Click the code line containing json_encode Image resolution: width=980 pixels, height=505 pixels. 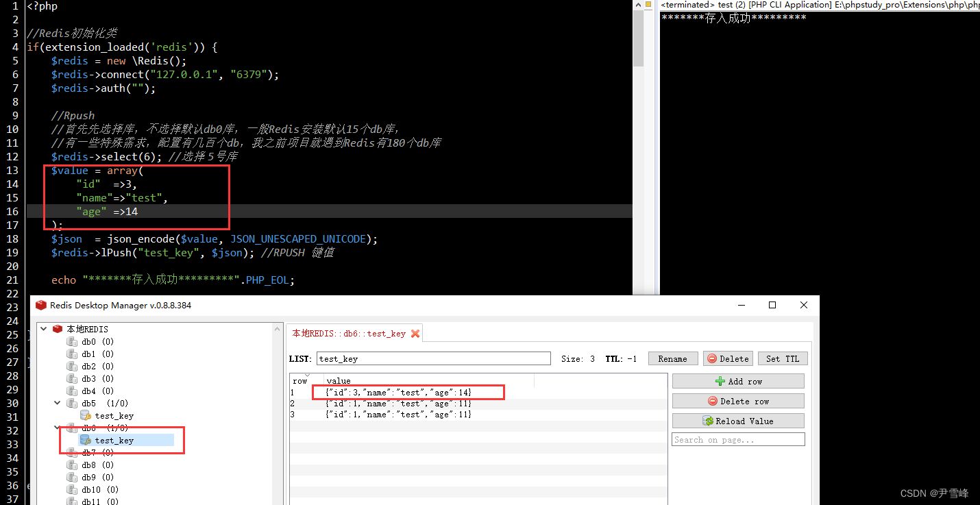[215, 238]
